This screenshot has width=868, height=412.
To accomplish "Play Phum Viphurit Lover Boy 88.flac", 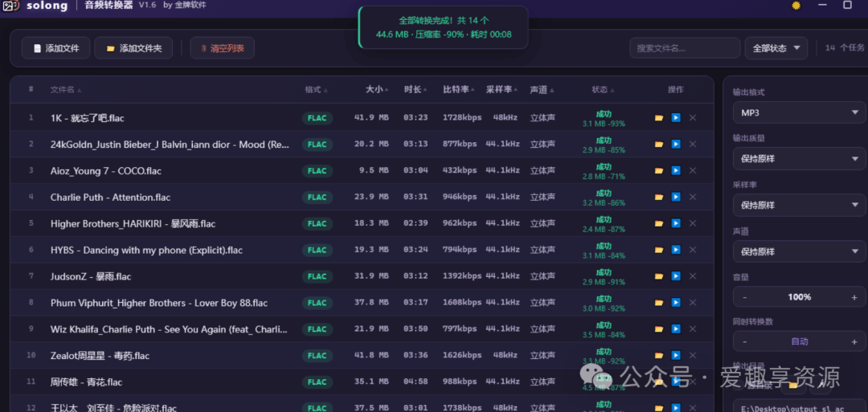I will [675, 303].
